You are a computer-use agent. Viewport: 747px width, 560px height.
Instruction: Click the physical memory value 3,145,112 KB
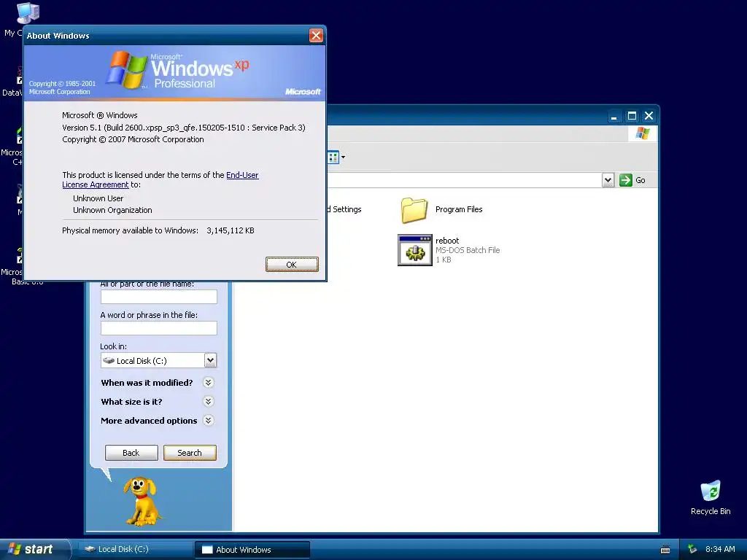(x=231, y=230)
